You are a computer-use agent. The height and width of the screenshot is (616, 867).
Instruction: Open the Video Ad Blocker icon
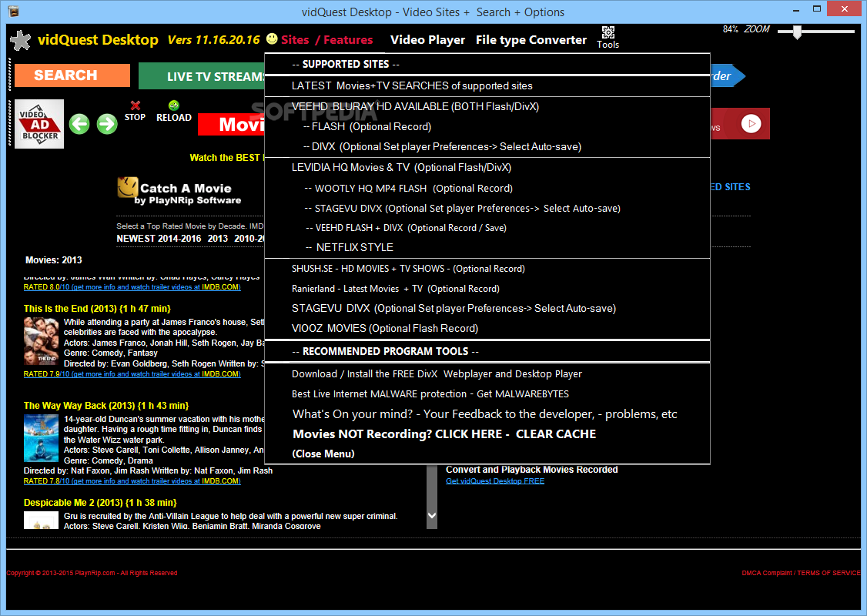point(39,124)
